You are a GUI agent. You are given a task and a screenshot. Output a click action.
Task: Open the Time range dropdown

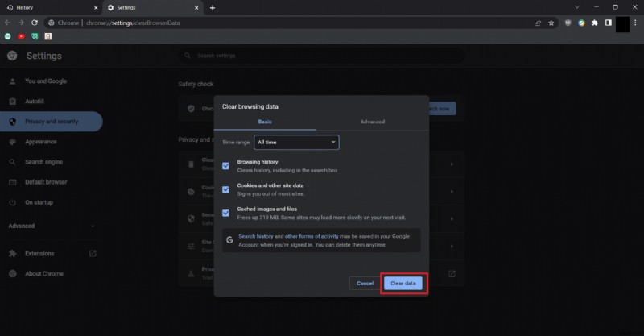click(296, 143)
